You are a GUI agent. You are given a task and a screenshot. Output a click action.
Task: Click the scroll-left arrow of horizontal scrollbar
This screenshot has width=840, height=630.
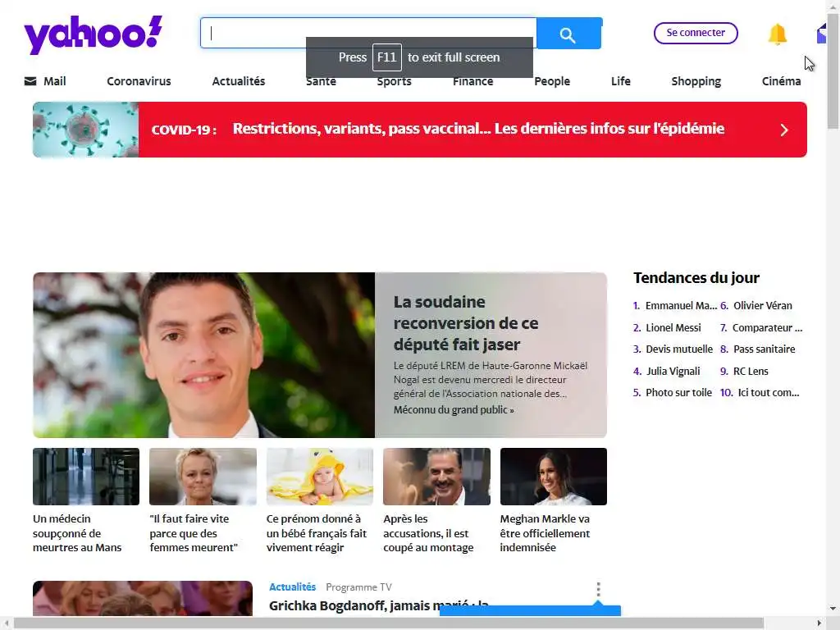click(6, 623)
